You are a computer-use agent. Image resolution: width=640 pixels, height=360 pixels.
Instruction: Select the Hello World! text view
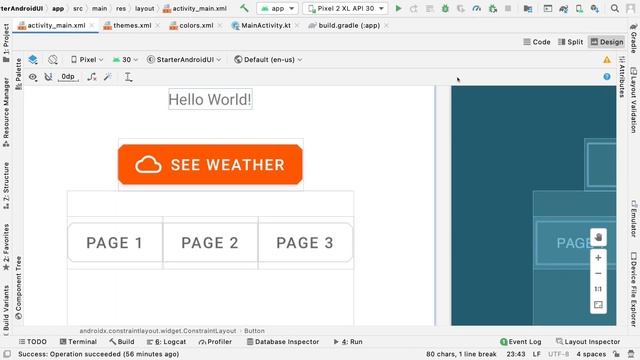210,99
